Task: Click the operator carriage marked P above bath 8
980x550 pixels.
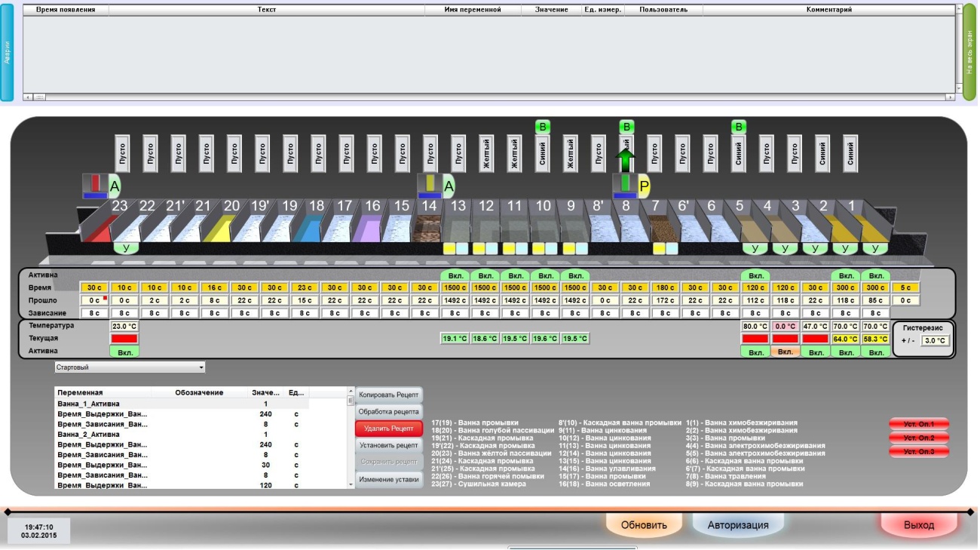Action: (625, 186)
